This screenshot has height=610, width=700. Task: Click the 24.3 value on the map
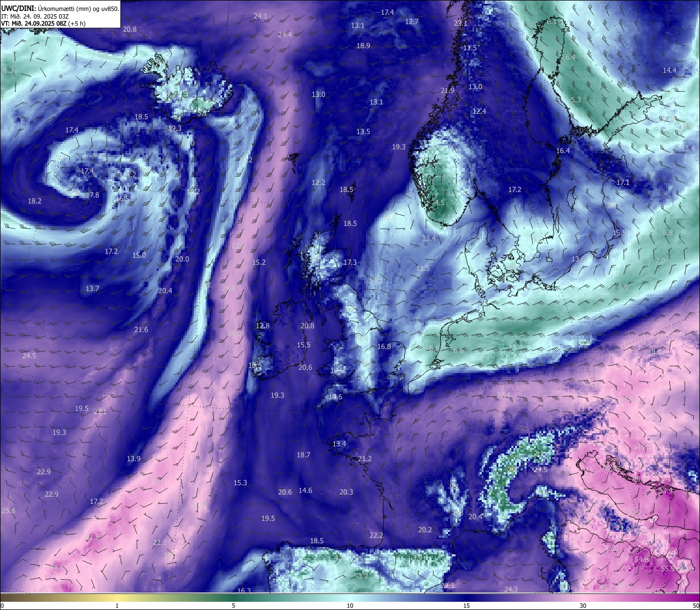click(510, 590)
